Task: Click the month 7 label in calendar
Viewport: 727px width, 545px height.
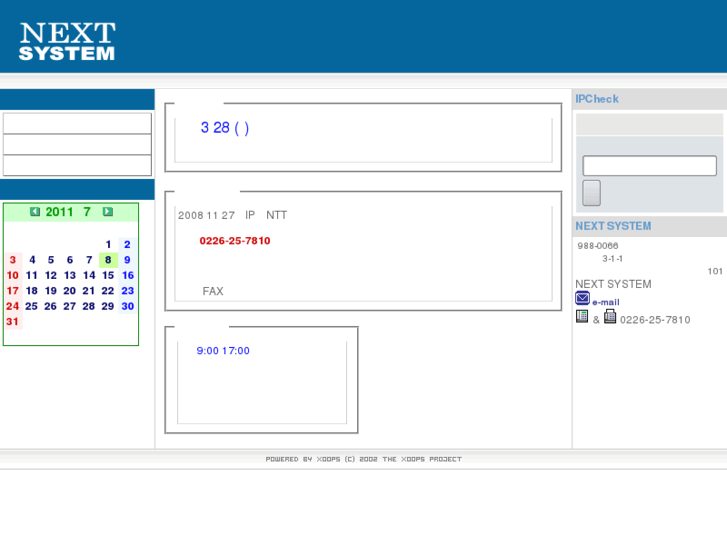Action: click(x=87, y=212)
